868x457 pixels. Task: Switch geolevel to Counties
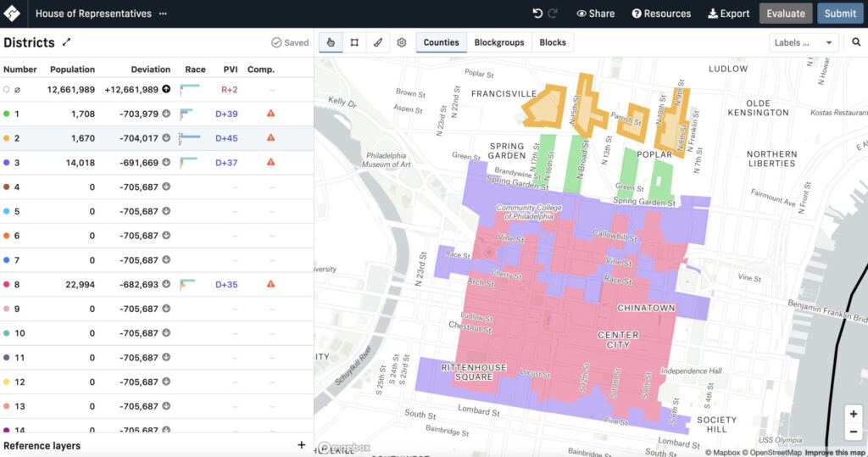(x=441, y=42)
